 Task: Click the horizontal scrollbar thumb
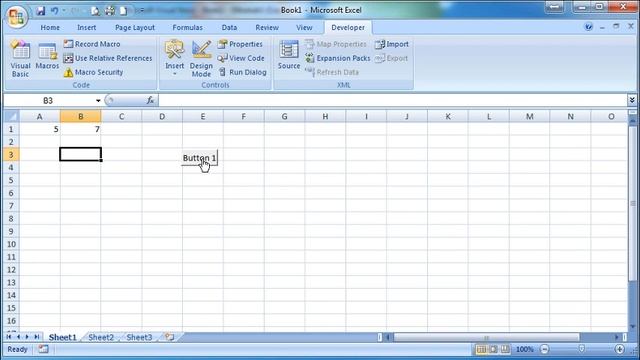pos(487,337)
